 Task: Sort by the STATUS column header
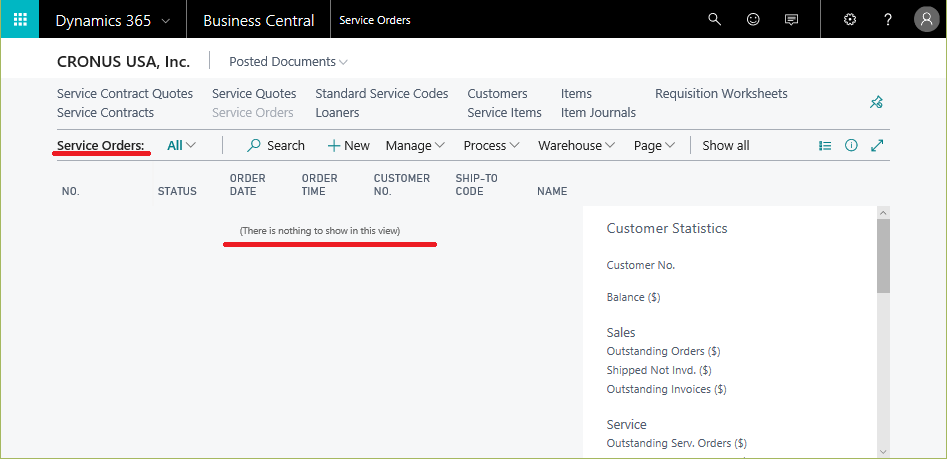point(177,191)
